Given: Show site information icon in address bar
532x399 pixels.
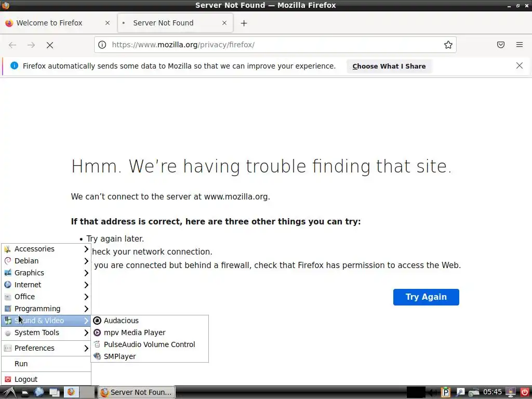Looking at the screenshot, I should pos(102,45).
